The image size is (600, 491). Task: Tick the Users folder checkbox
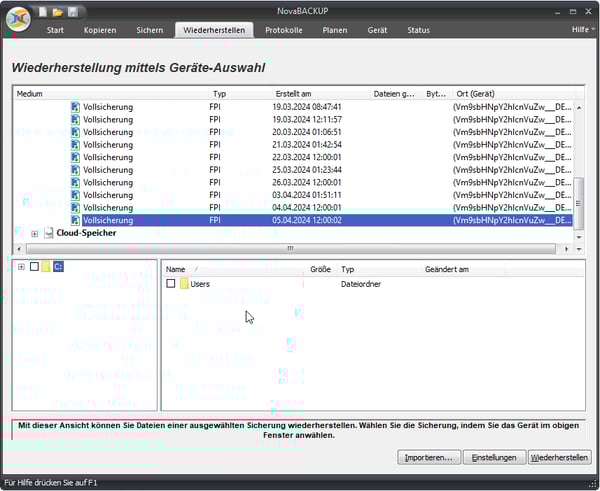point(171,284)
